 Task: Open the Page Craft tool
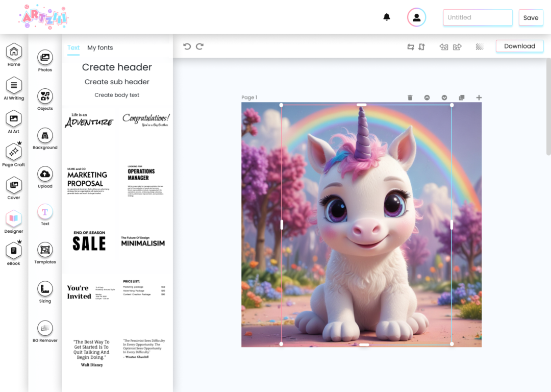coord(14,155)
